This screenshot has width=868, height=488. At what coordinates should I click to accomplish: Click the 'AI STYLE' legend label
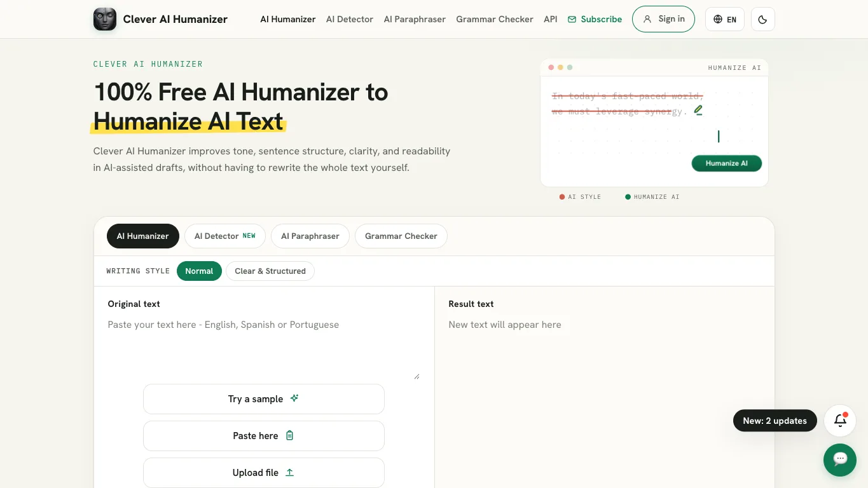[x=585, y=197]
